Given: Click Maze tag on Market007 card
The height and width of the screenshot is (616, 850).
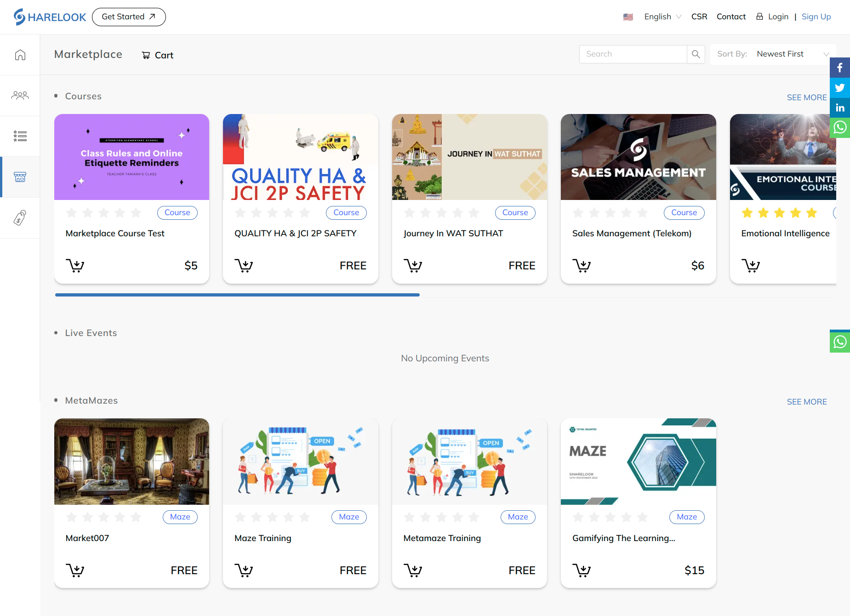Looking at the screenshot, I should [x=180, y=517].
